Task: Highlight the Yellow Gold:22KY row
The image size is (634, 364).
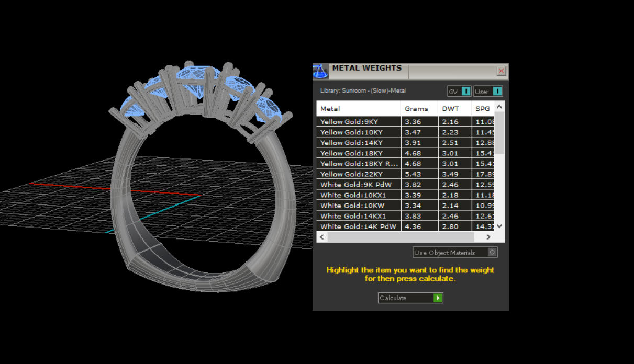Action: tap(358, 174)
